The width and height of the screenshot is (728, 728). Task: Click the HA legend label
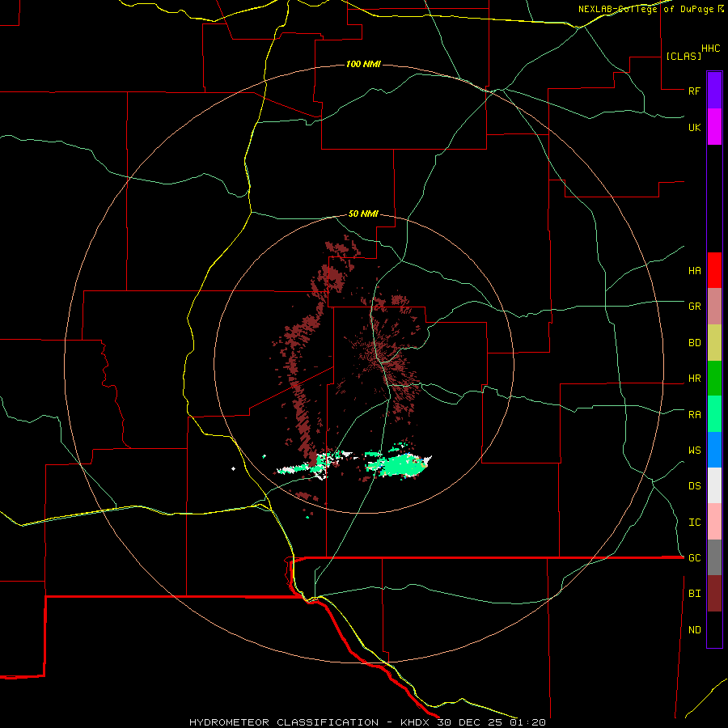695,271
